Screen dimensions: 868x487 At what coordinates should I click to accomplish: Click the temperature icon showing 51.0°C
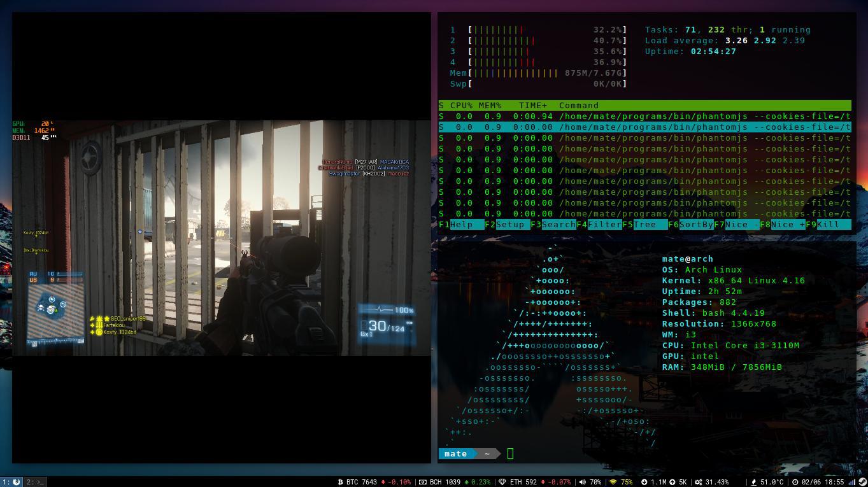[754, 482]
